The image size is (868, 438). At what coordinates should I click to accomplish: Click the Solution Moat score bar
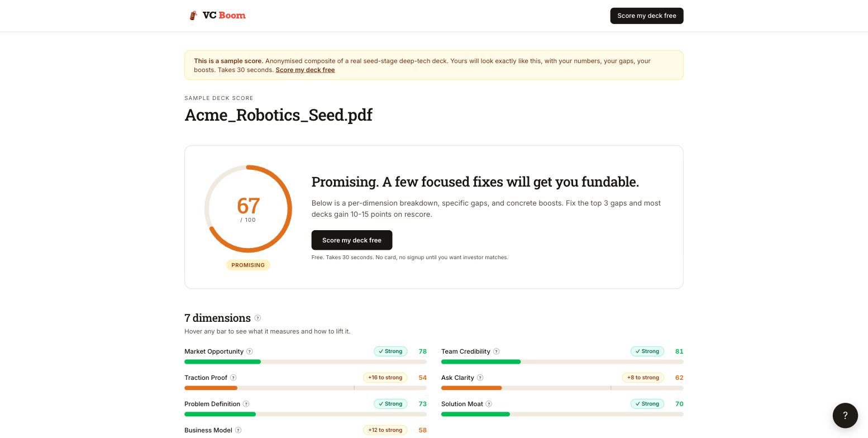pos(562,415)
